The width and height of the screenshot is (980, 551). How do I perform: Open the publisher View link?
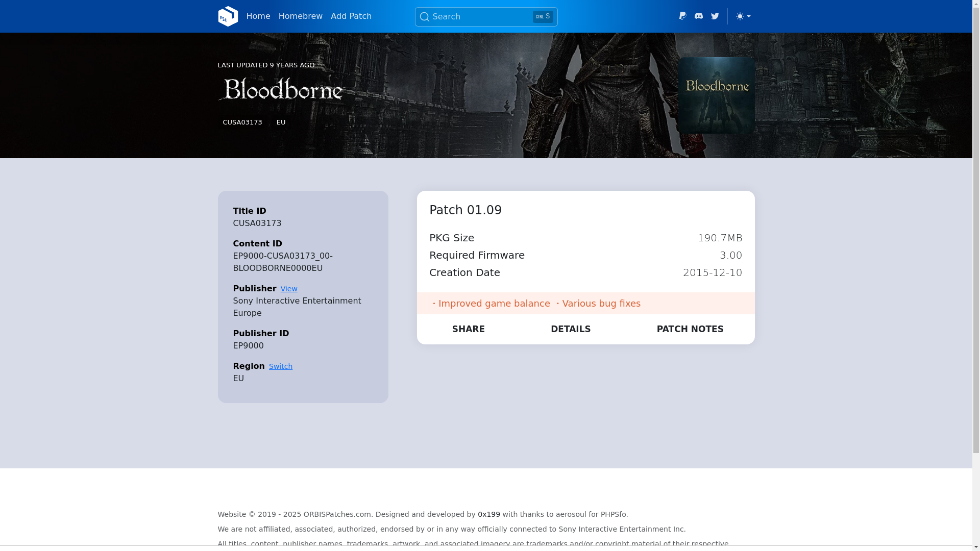(289, 289)
